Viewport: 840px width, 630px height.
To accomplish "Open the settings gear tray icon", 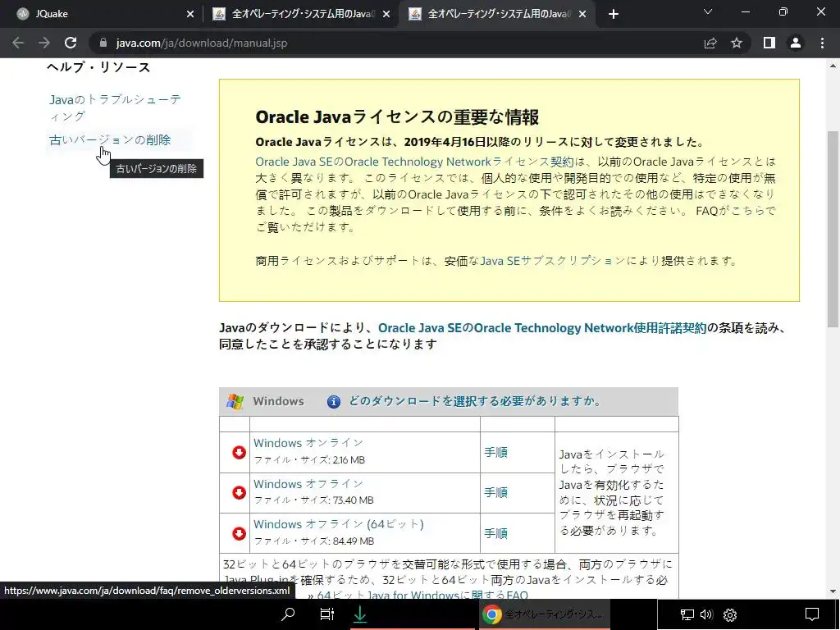I will click(729, 614).
